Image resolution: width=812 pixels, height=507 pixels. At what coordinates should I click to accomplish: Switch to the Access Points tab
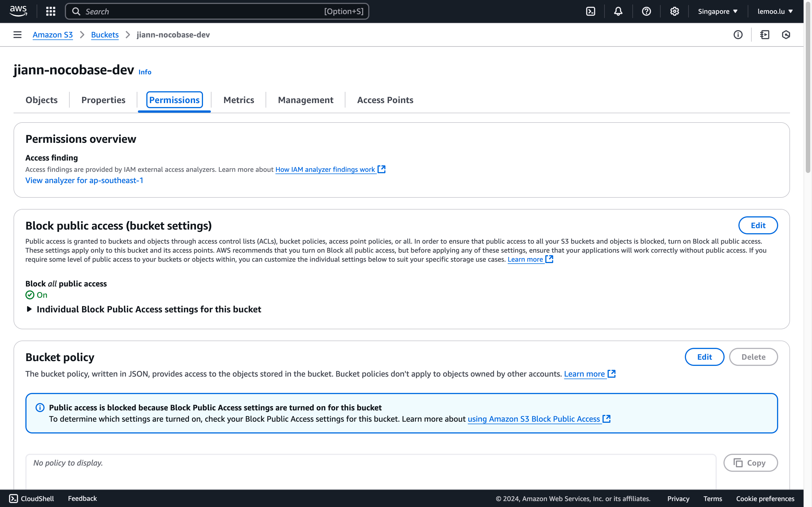pyautogui.click(x=385, y=100)
